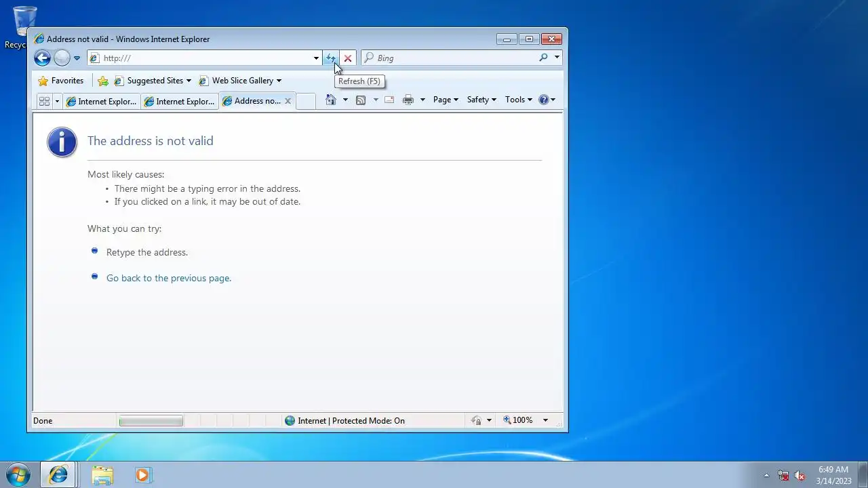Go back using the Back arrow button

coord(42,58)
